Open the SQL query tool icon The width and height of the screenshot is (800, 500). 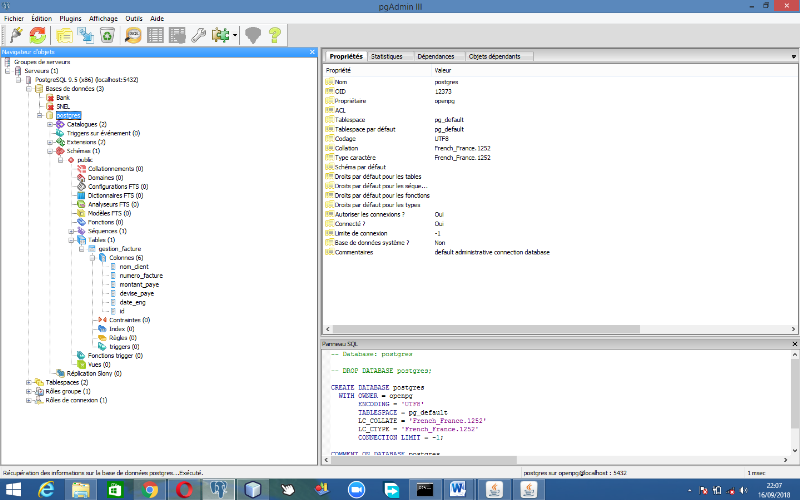point(133,35)
